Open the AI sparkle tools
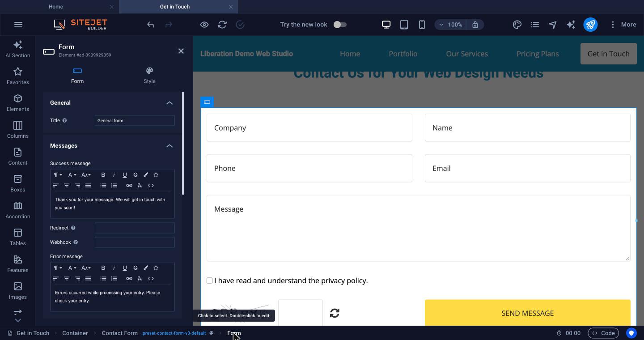Screen dimensions: 644x340 [x=571, y=25]
